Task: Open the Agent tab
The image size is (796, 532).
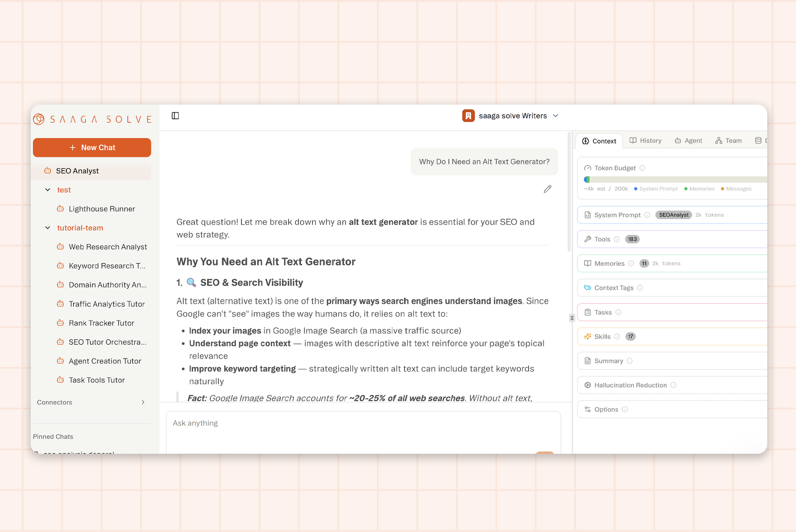Action: click(x=688, y=141)
